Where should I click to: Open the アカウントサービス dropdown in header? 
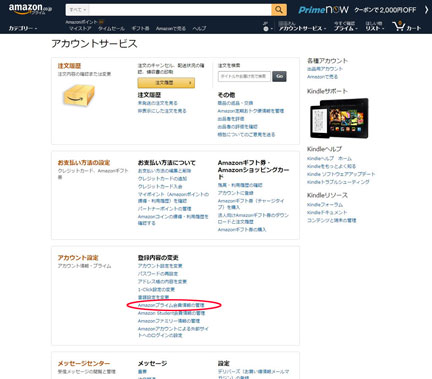point(302,26)
